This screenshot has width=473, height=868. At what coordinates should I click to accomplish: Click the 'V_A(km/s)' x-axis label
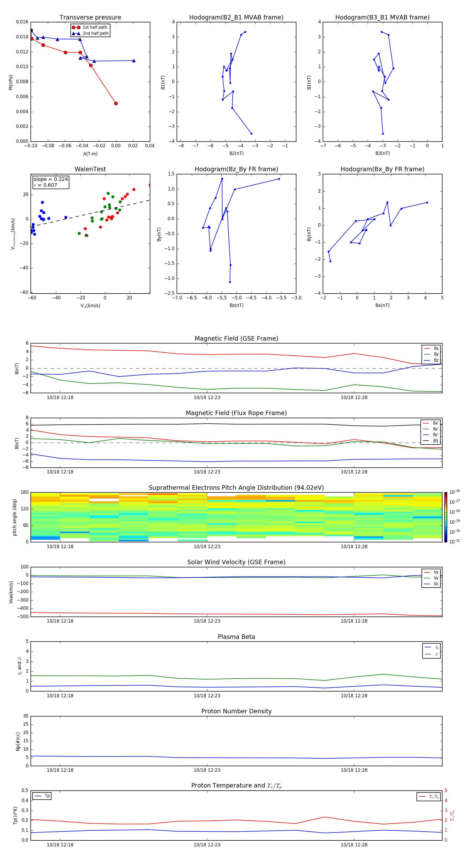tap(90, 306)
